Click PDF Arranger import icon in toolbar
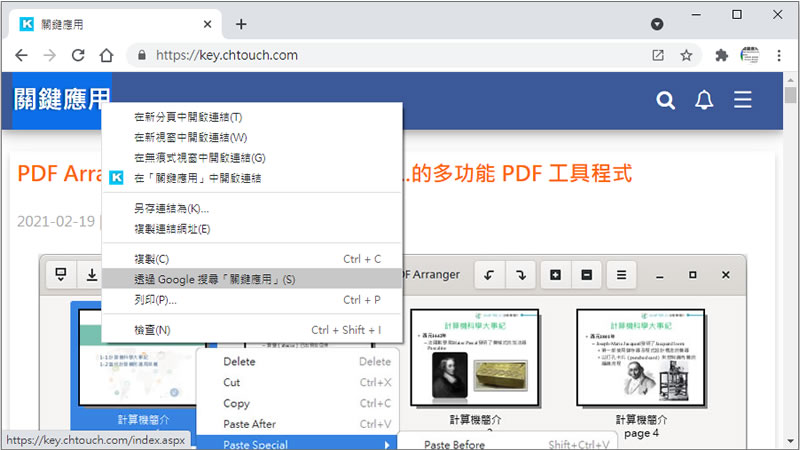800x450 pixels. (61, 274)
